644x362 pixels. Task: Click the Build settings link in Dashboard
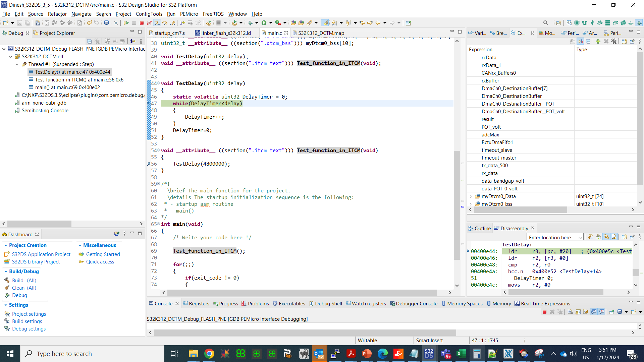pyautogui.click(x=27, y=321)
